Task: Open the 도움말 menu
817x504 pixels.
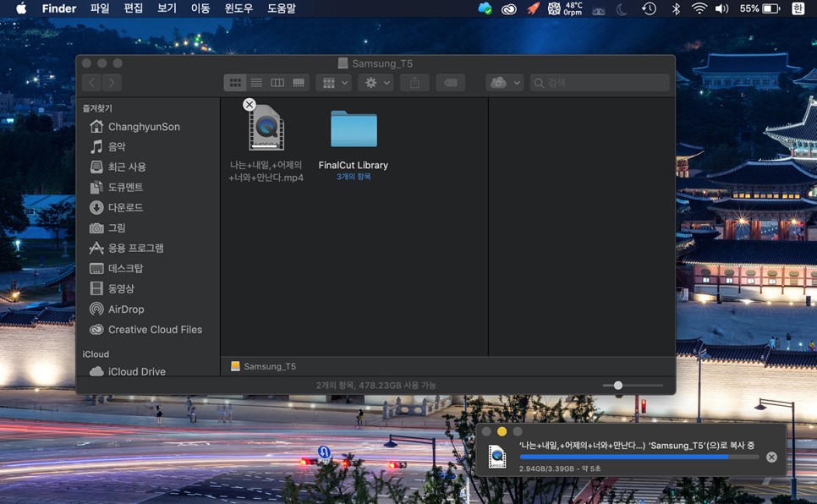Action: [282, 8]
